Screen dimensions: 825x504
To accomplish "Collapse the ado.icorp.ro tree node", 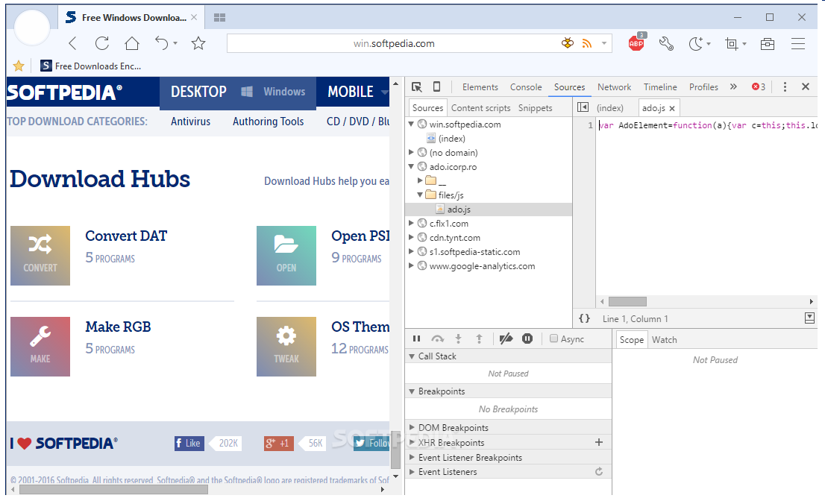I will [412, 167].
